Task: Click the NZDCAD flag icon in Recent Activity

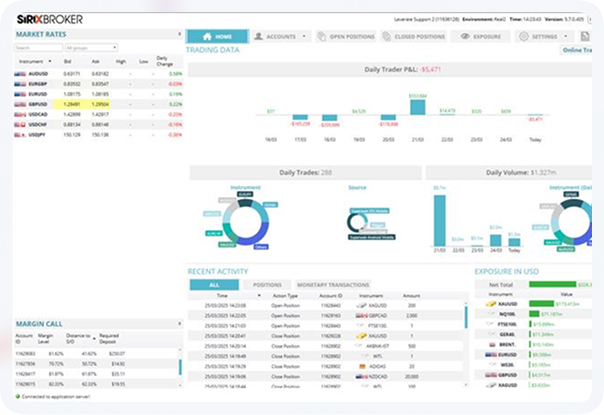Action: (x=362, y=376)
